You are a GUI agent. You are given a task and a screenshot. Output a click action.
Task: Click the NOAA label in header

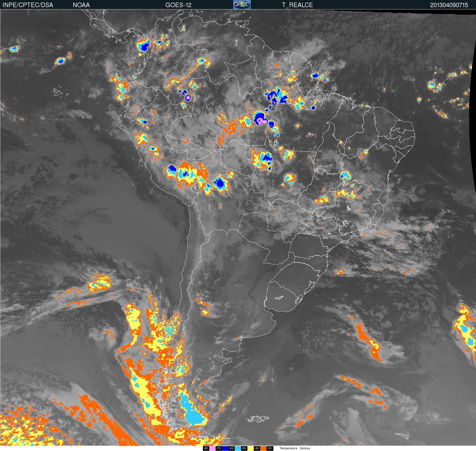click(81, 5)
